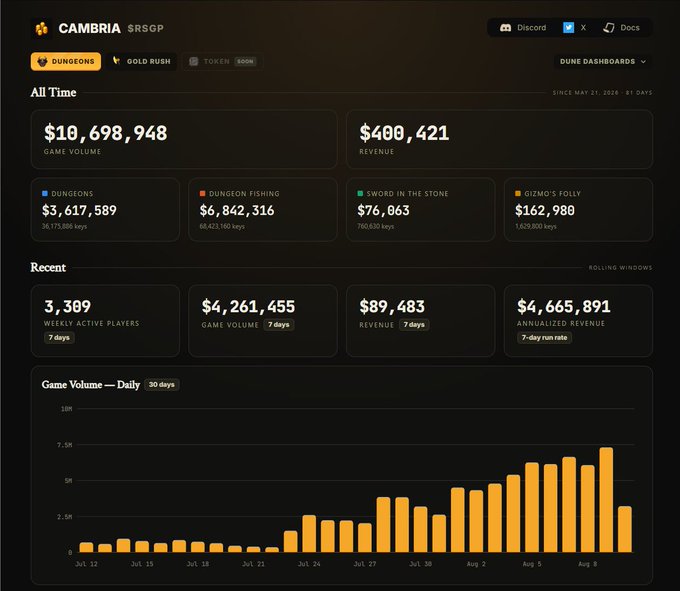
Task: Click the Aug 8 x-axis label
Action: click(x=587, y=564)
